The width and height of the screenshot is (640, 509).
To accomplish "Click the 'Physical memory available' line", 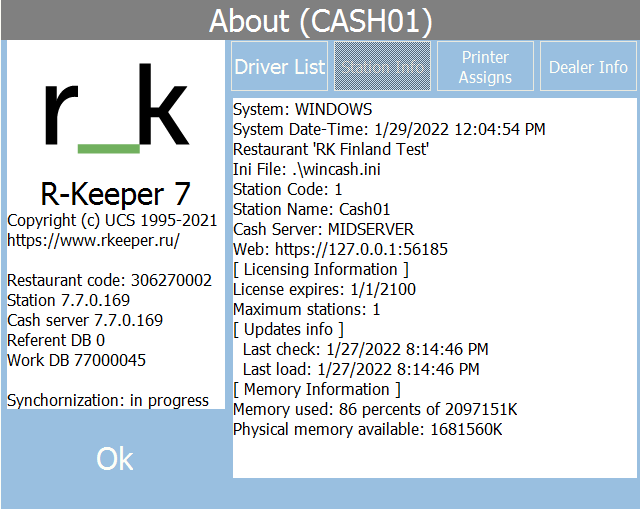I will pyautogui.click(x=367, y=429).
